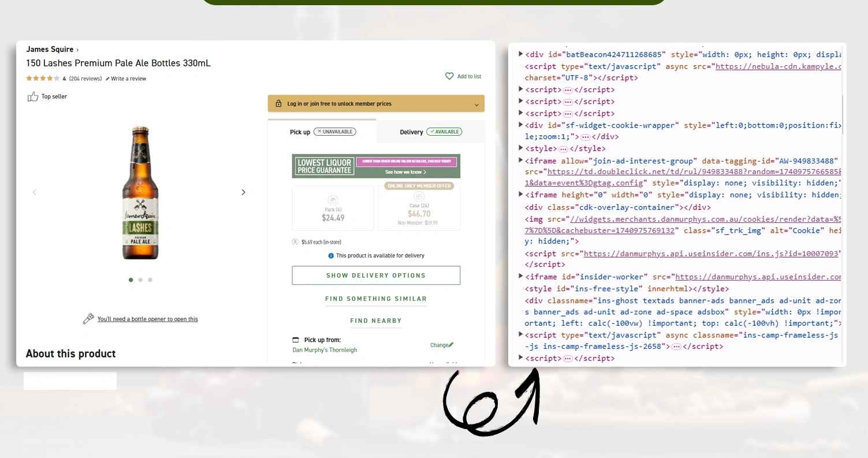The height and width of the screenshot is (458, 868).
Task: Click the bottle opener tool icon
Action: point(88,318)
